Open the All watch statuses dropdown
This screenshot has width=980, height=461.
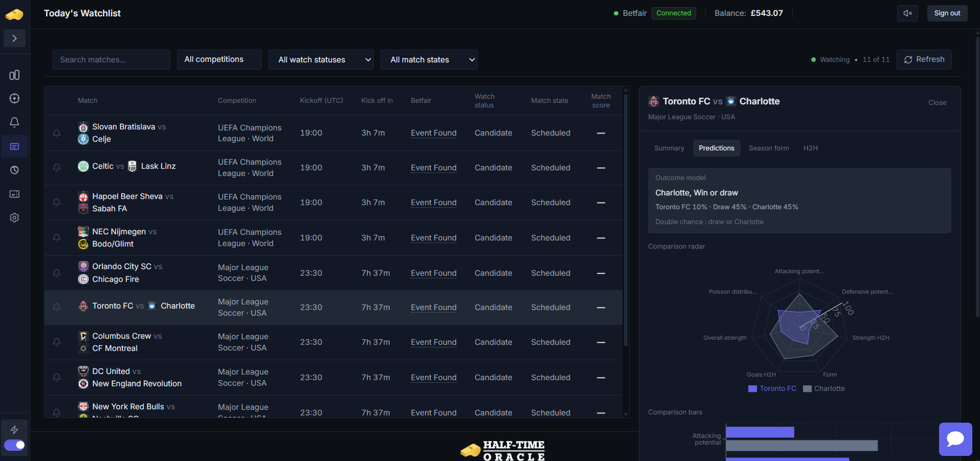[x=321, y=59]
